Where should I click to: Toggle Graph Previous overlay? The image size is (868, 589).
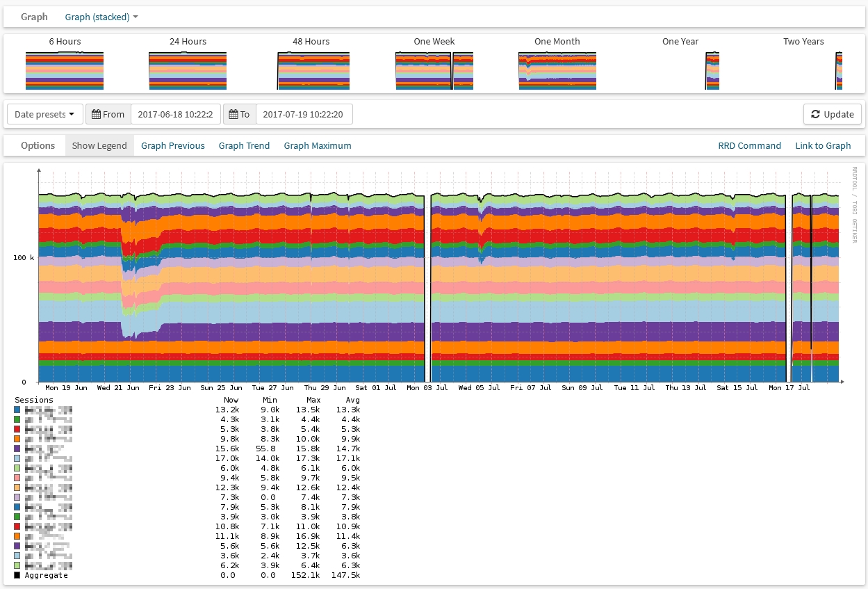pos(173,145)
